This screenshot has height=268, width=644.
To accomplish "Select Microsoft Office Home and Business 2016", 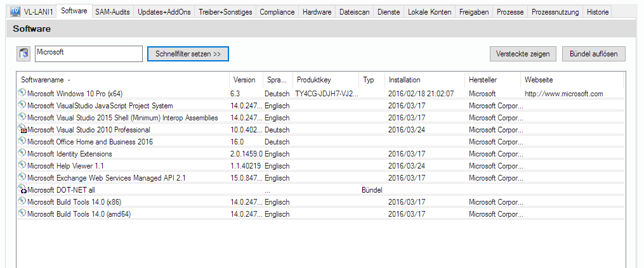I will pyautogui.click(x=320, y=141).
